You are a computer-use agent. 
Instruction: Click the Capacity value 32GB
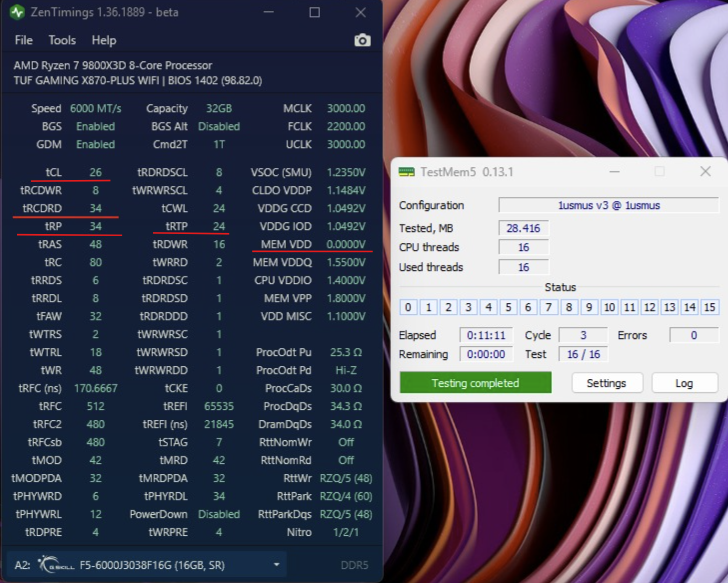click(219, 109)
